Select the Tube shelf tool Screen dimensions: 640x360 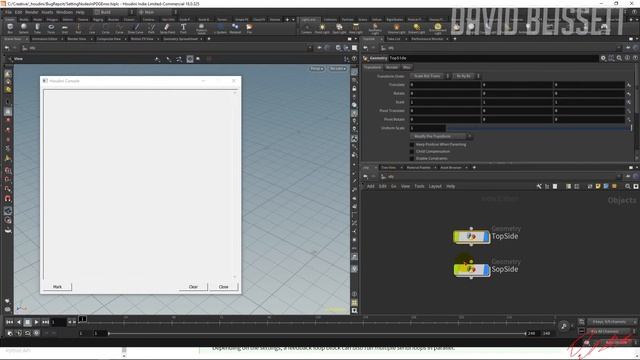37,28
